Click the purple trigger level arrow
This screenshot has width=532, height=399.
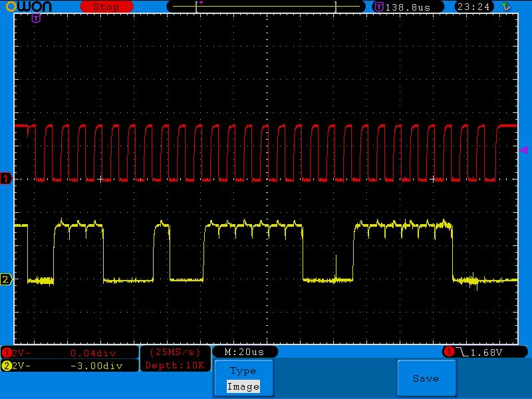pos(523,150)
